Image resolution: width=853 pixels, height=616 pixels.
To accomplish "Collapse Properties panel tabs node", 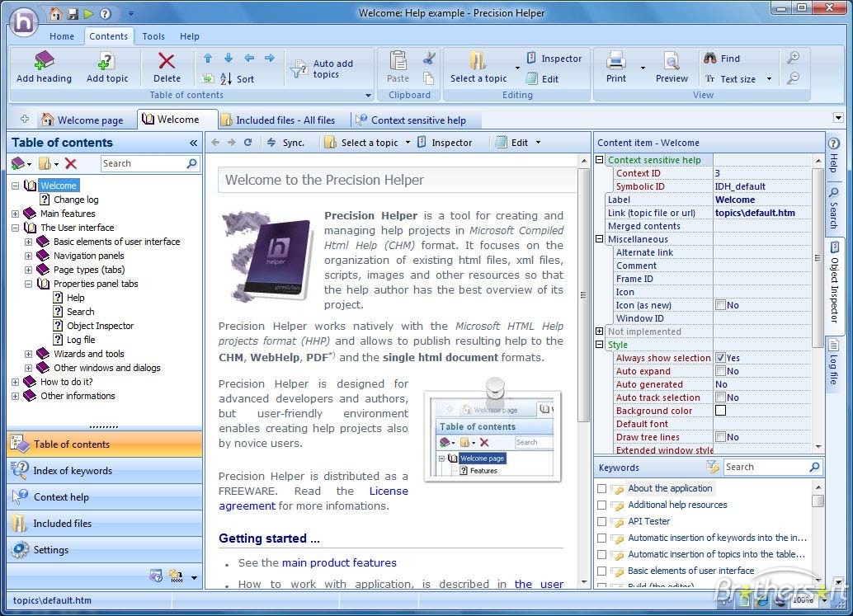I will [x=28, y=284].
